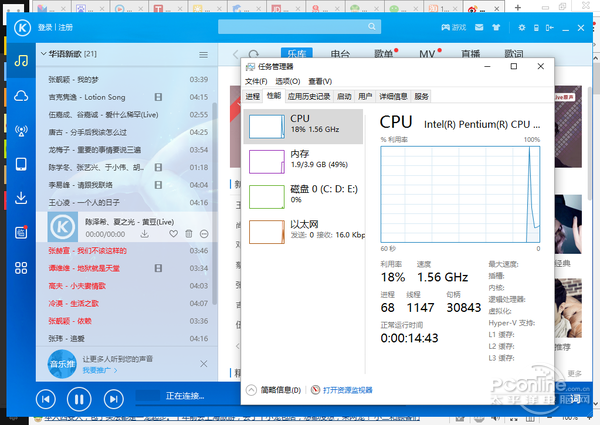This screenshot has width=600, height=425.
Task: Switch to the 进程 tab in Task Manager
Action: pos(253,96)
